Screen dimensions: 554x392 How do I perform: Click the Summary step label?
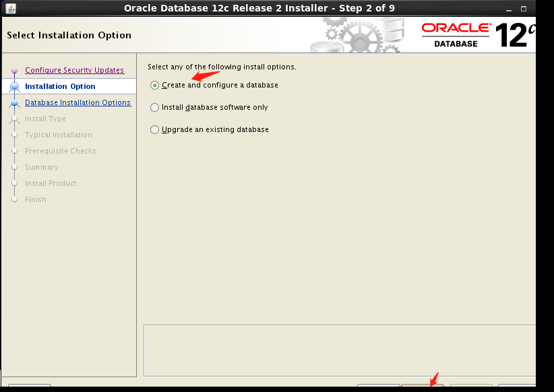(x=41, y=167)
